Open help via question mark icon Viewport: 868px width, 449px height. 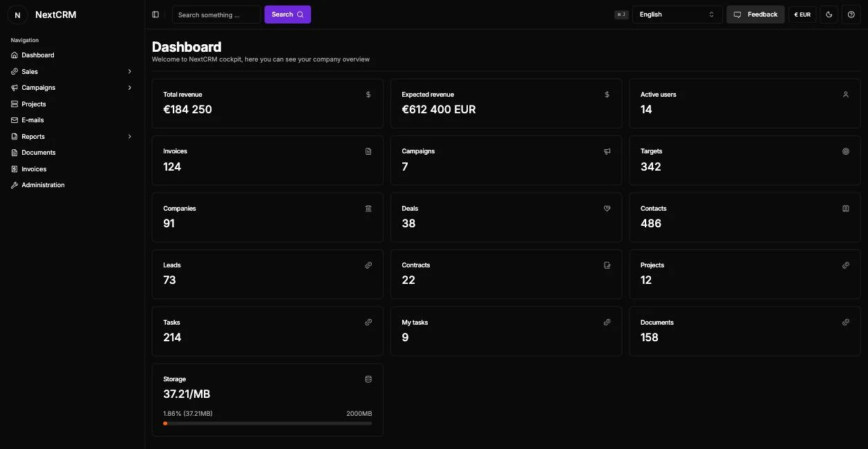click(x=851, y=15)
